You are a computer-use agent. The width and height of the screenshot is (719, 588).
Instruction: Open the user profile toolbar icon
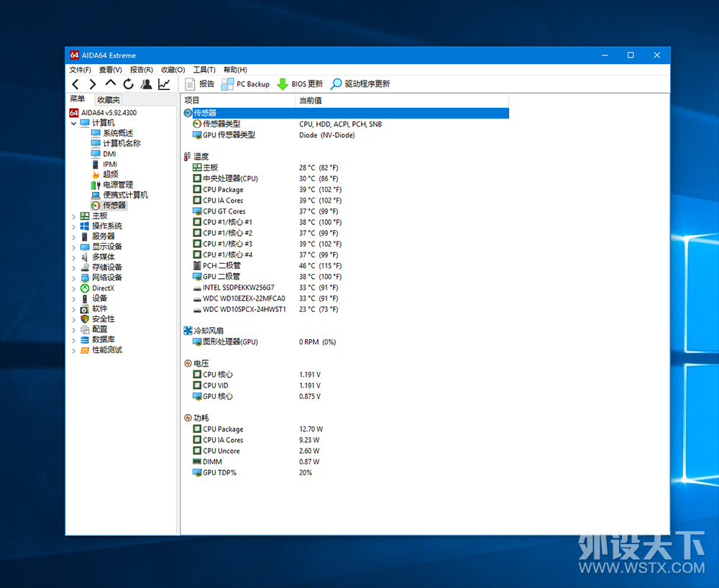(146, 84)
